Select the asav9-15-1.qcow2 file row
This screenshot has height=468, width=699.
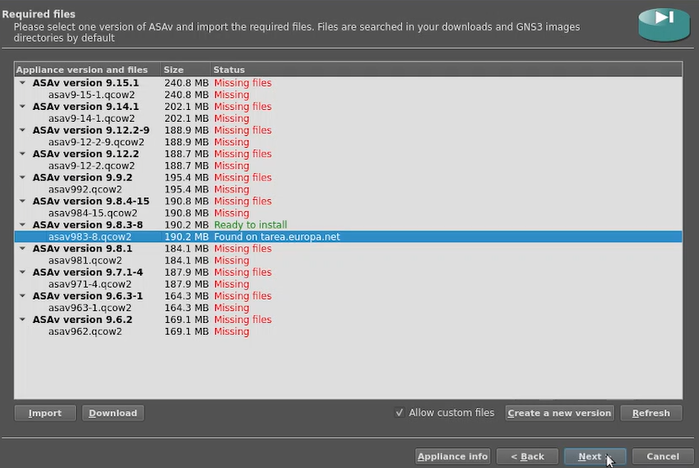coord(348,94)
